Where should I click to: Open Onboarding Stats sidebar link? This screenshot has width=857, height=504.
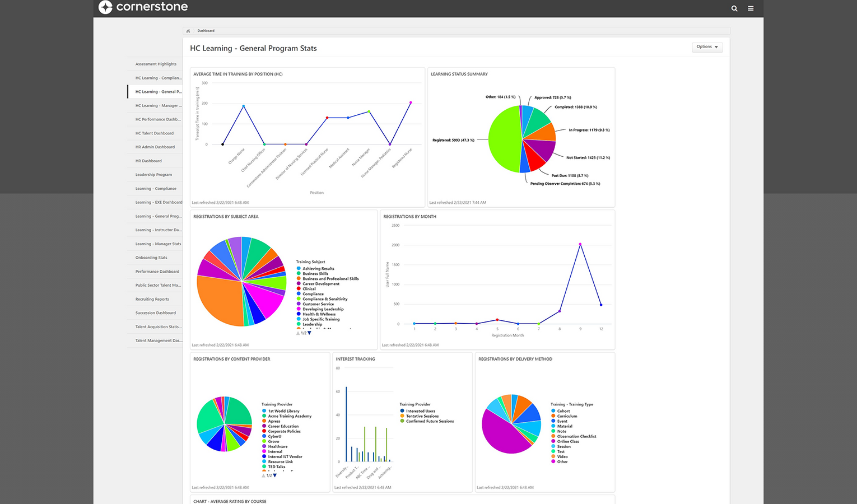151,258
